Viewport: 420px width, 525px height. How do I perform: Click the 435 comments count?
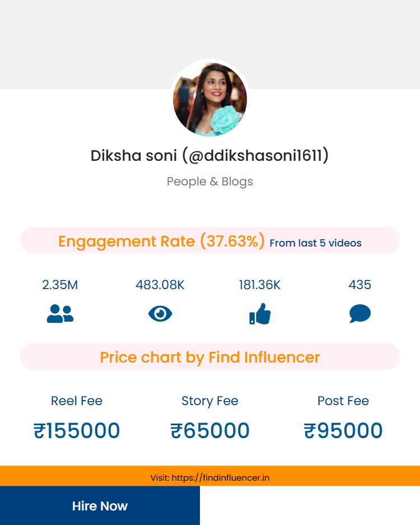pos(360,285)
